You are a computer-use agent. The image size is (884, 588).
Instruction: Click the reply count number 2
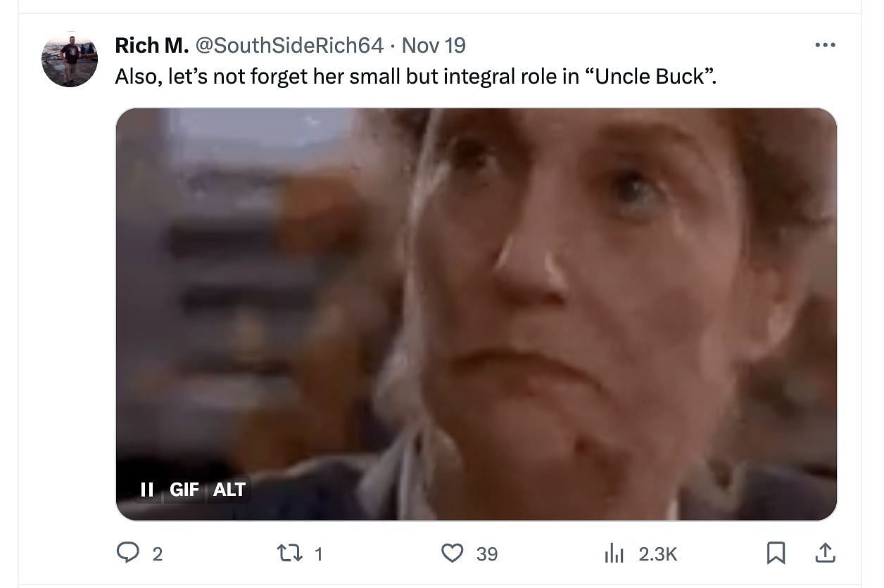coord(157,554)
